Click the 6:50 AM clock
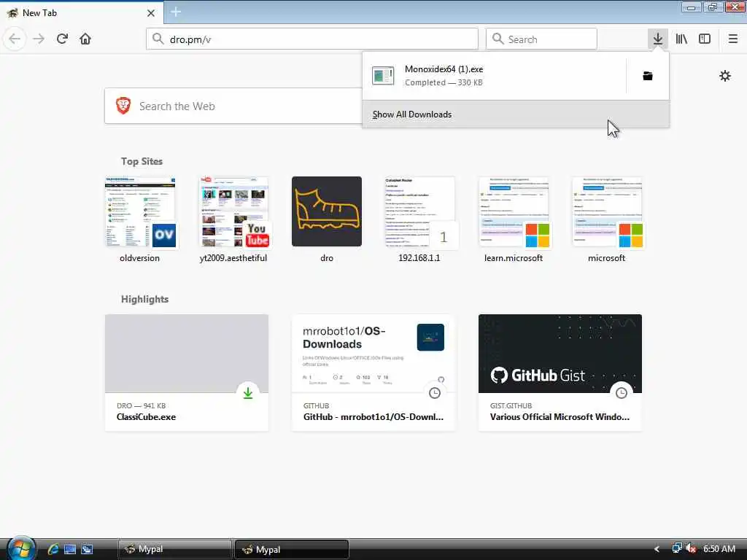This screenshot has height=560, width=747. tap(719, 549)
